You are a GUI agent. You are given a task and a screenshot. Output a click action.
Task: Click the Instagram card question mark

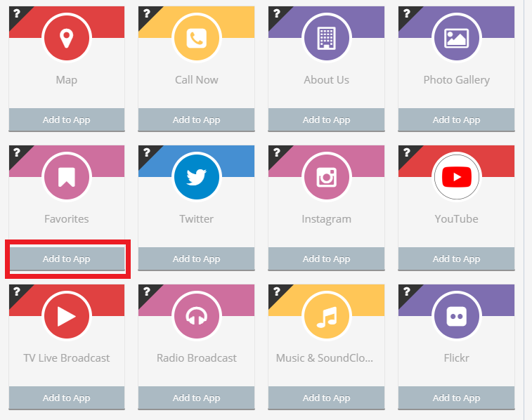click(x=276, y=152)
